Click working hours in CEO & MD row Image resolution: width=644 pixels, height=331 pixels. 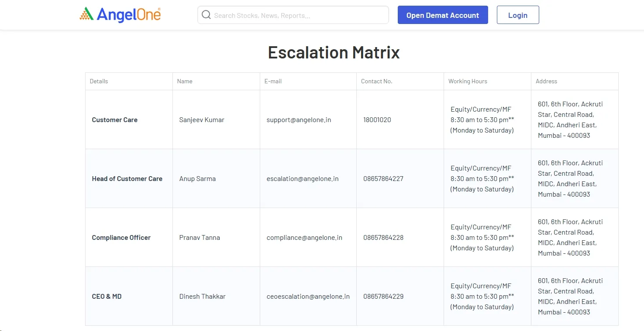point(482,297)
